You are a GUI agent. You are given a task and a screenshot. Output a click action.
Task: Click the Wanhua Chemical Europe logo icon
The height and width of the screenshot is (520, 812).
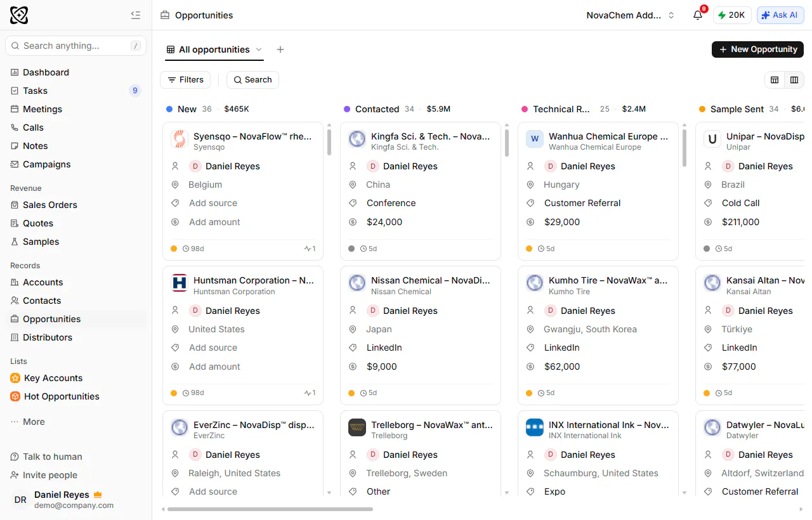tap(535, 139)
